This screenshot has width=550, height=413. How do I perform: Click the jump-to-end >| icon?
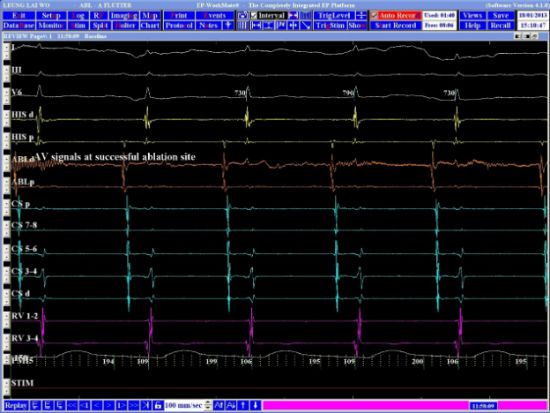pyautogui.click(x=146, y=406)
